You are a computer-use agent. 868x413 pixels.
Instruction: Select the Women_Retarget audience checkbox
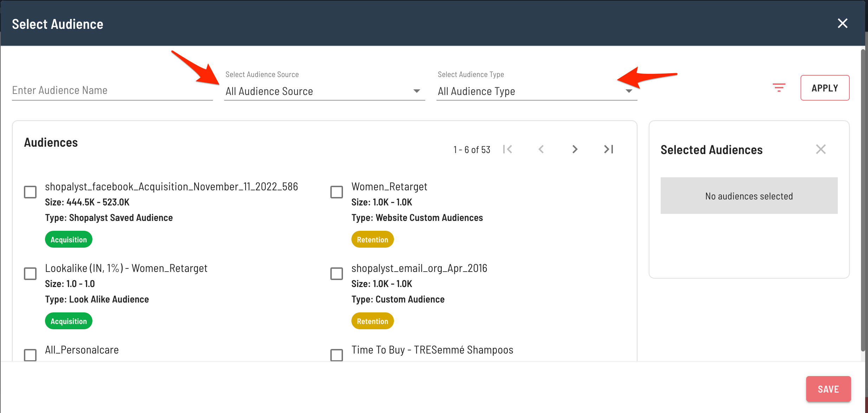(337, 192)
